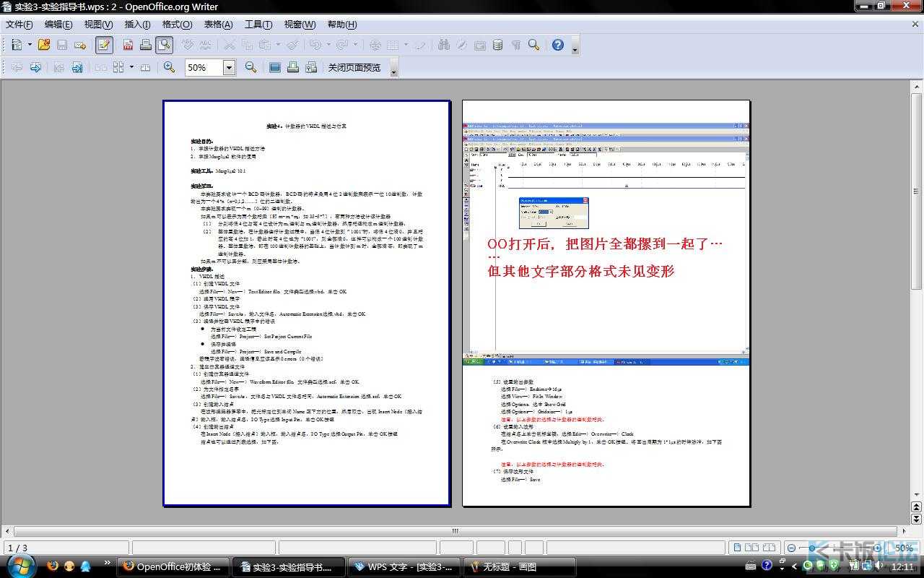Click the To Document End icon
The width and height of the screenshot is (924, 578).
point(77,67)
